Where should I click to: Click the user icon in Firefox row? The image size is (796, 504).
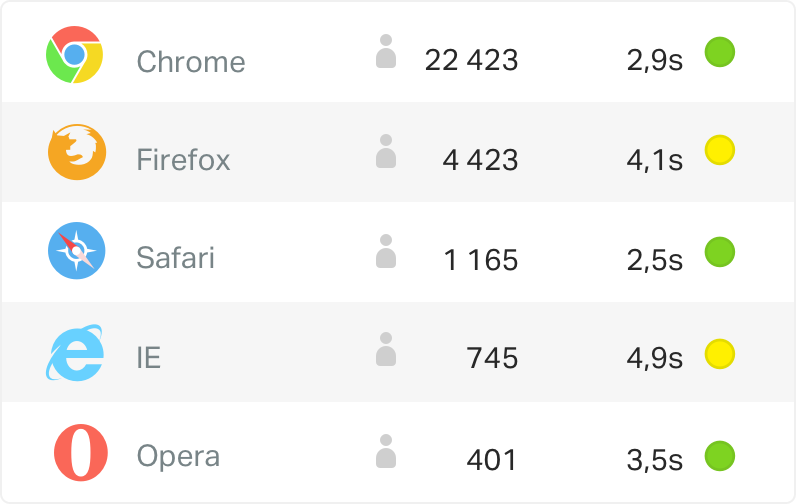click(386, 151)
